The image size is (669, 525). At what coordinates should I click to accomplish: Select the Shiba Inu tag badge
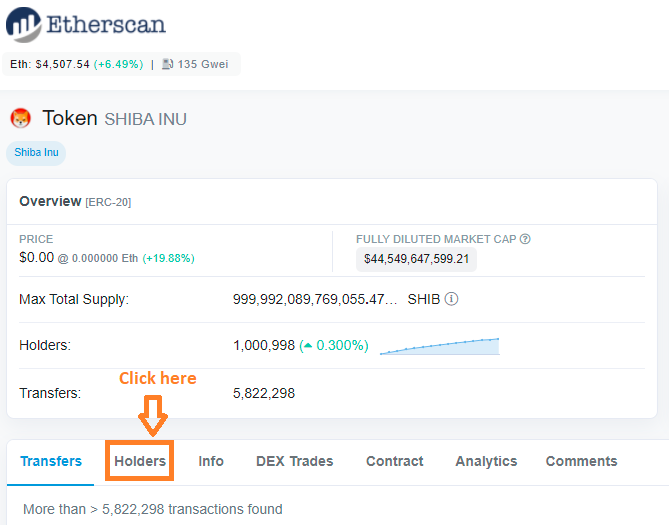[x=36, y=153]
